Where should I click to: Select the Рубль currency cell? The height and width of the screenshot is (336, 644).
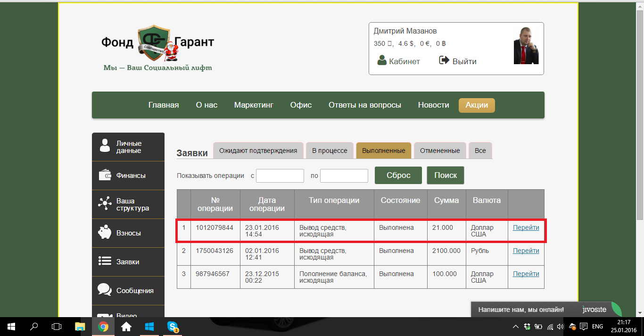tap(487, 254)
